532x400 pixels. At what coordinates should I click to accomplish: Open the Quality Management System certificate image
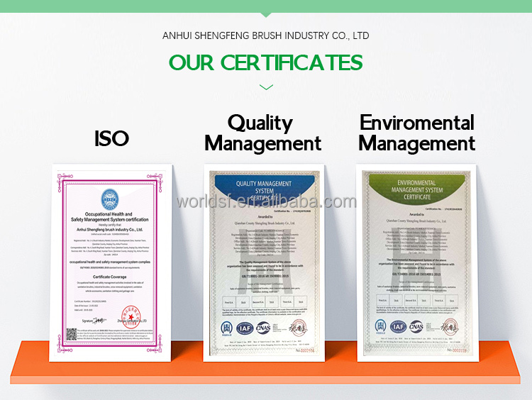pos(264,262)
